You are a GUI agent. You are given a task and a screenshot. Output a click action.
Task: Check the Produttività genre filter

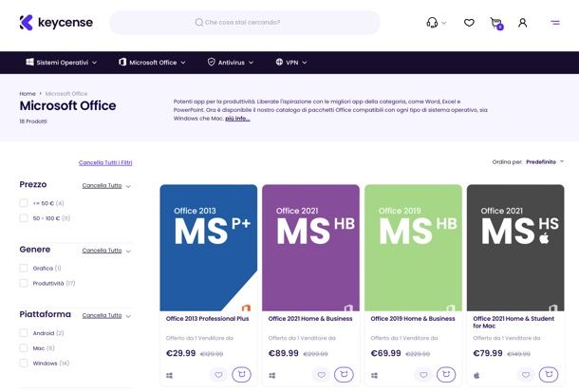24,283
